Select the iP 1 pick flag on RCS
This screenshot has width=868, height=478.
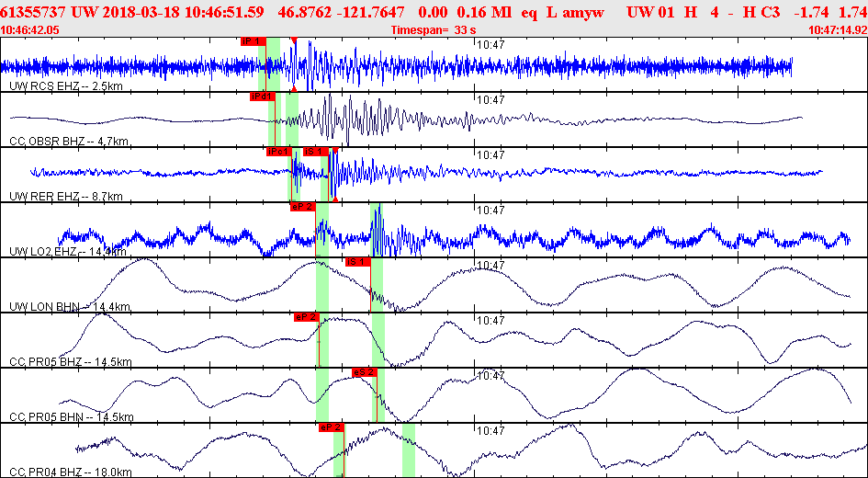point(254,41)
